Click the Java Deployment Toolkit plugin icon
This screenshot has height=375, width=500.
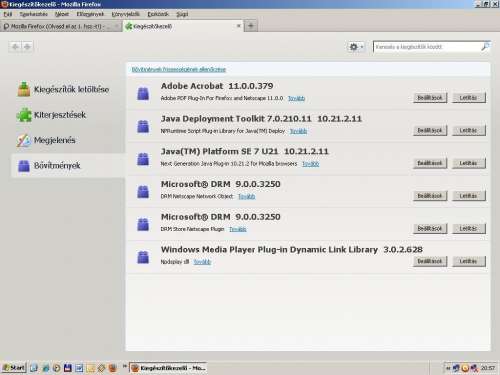click(143, 126)
